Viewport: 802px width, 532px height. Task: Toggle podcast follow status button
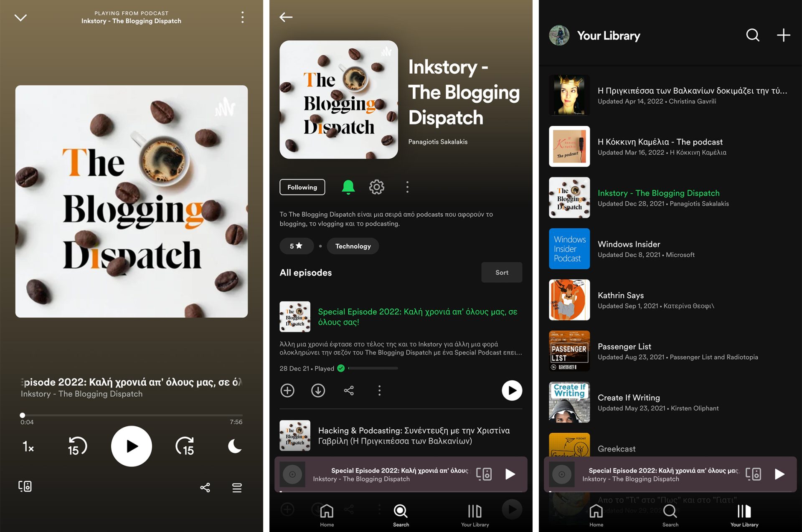[x=302, y=187]
